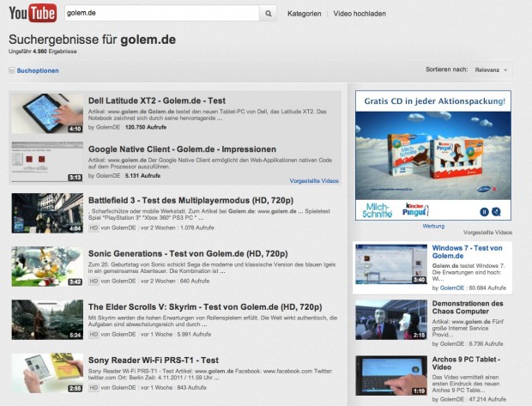The width and height of the screenshot is (532, 406).
Task: Click the Kinder Pingui logo in ad
Action: click(415, 209)
